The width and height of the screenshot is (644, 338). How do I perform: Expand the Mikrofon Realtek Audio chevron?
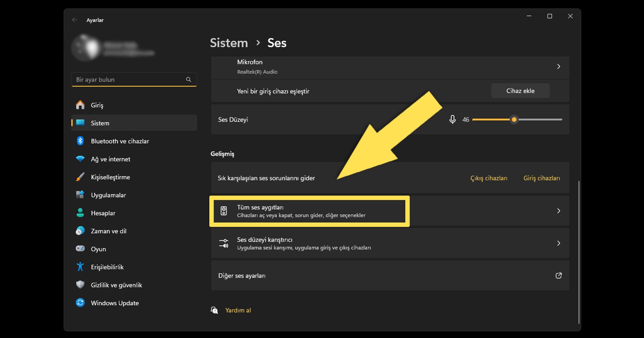(558, 66)
